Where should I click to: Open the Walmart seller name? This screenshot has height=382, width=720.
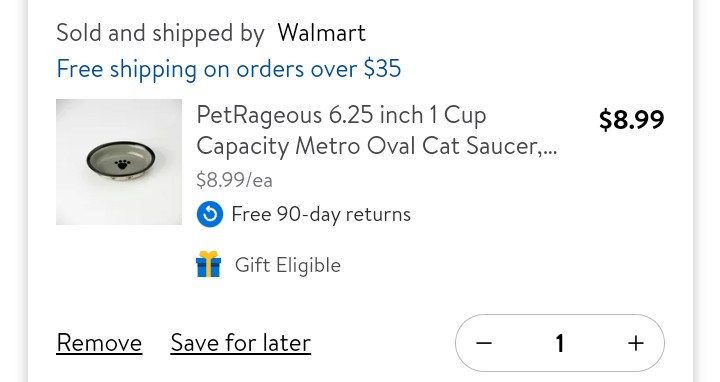[321, 33]
